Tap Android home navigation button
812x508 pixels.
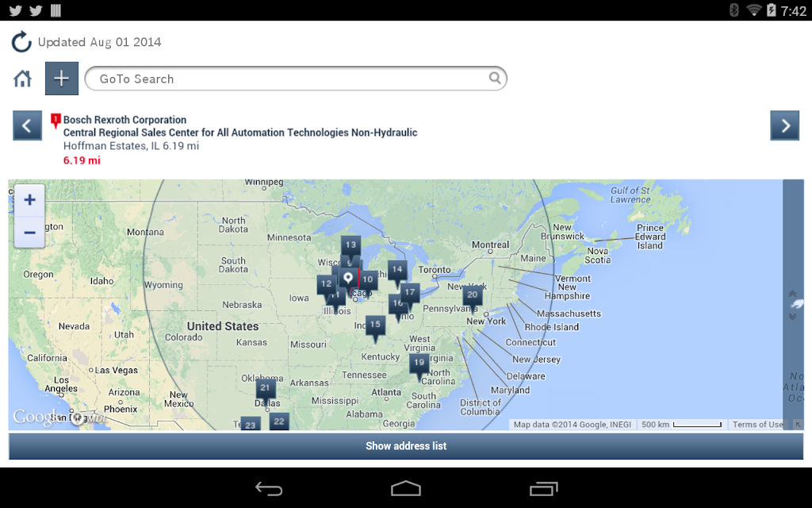(x=406, y=488)
